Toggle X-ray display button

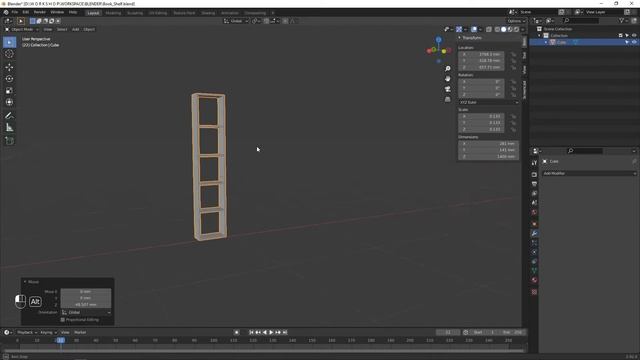(489, 29)
